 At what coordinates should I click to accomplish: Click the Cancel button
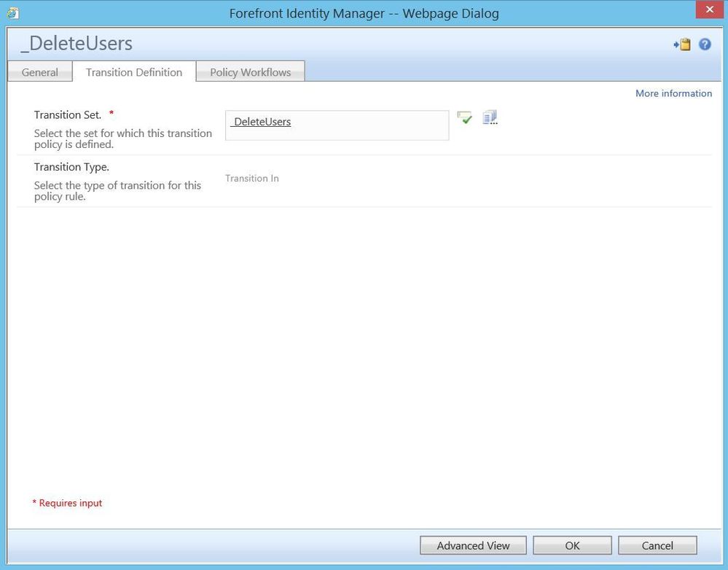(657, 545)
